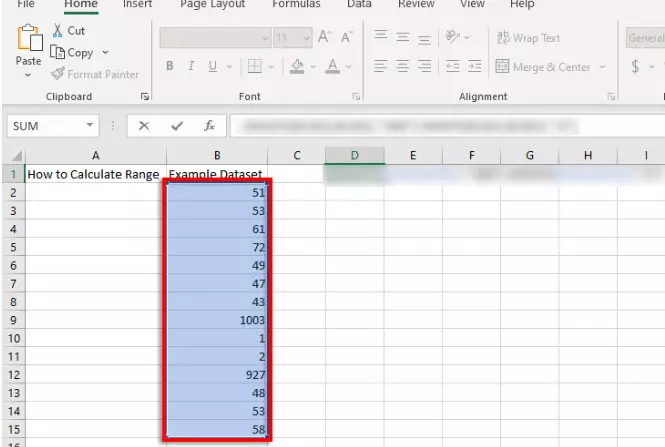
Task: Select cell containing 927
Action: click(x=217, y=374)
